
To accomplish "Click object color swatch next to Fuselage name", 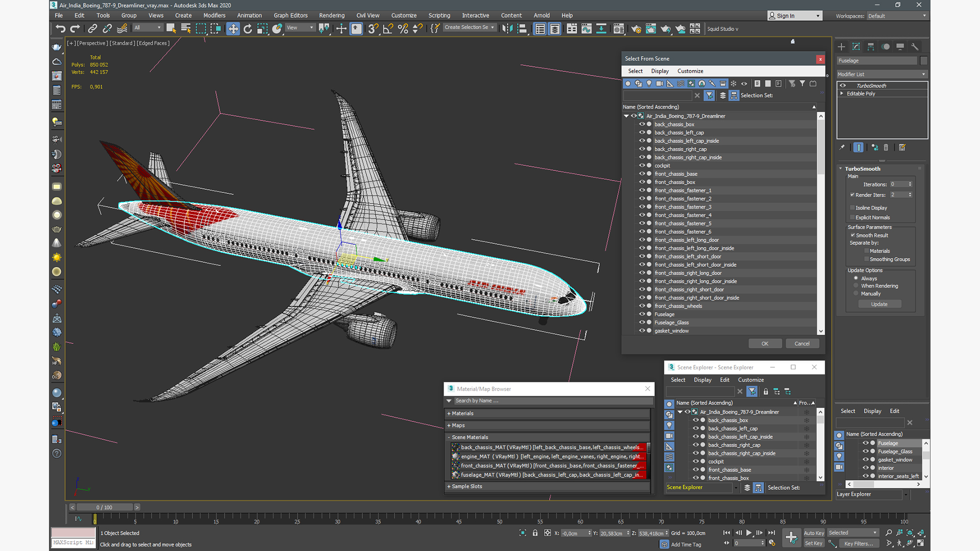I will (x=923, y=61).
